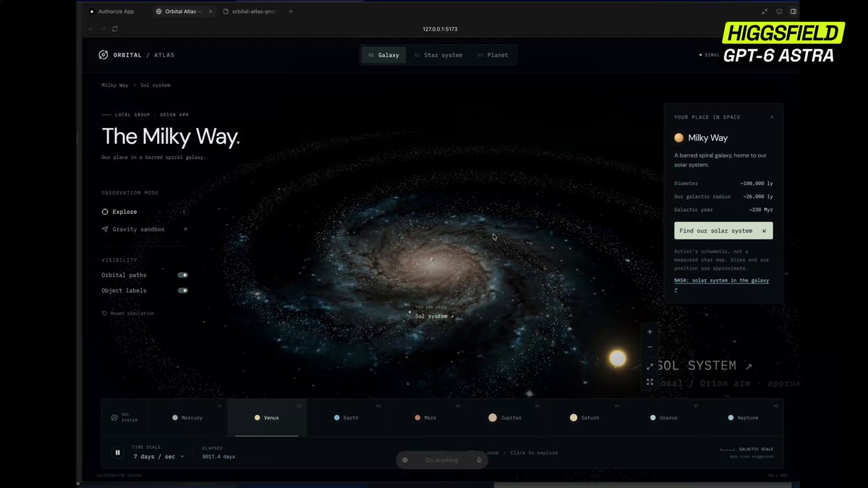Click Reset simulation

(128, 314)
